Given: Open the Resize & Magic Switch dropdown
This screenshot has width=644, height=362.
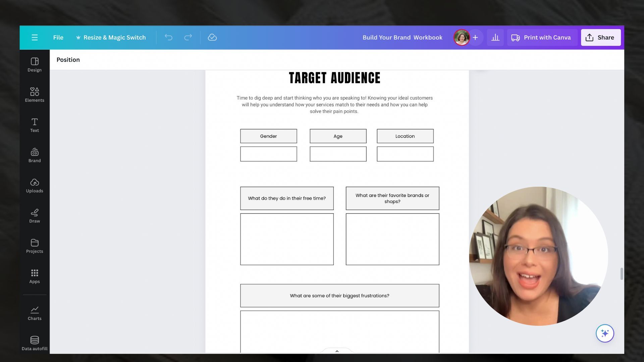Looking at the screenshot, I should [111, 38].
